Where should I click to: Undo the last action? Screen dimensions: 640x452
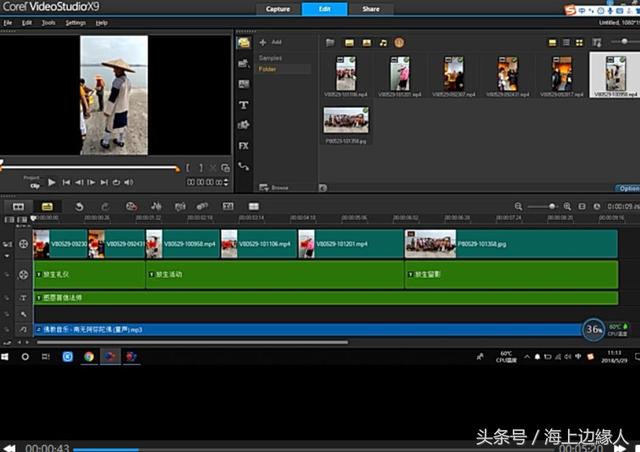pyautogui.click(x=79, y=207)
